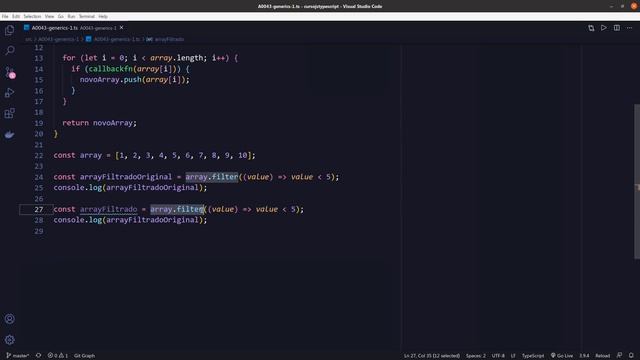640x360 pixels.
Task: Run the code with the play icon
Action: (x=604, y=28)
